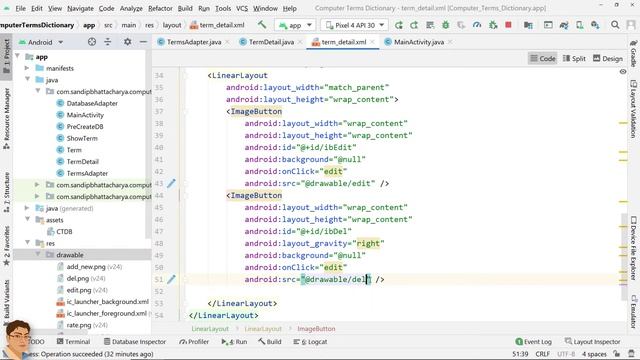Viewport: 640px width, 360px height.
Task: Open the Attach Debugger icon
Action: pyautogui.click(x=493, y=25)
